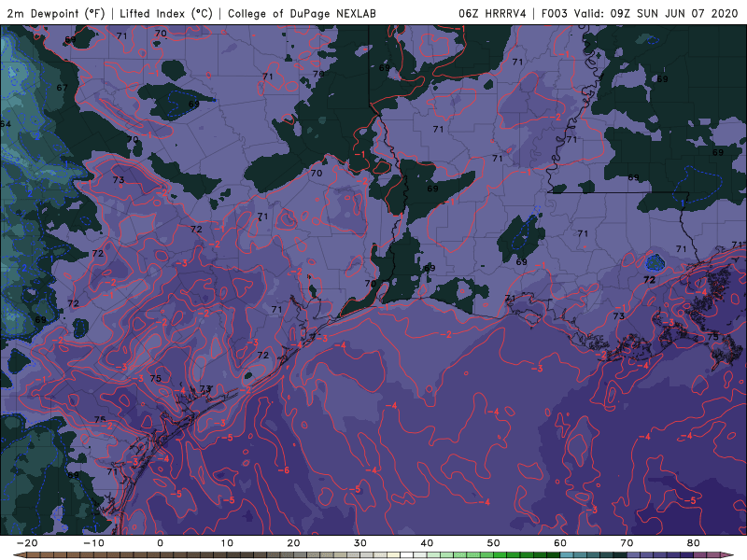747x560 pixels.
Task: Click the '64' dewpoint value on the map
Action: tap(6, 124)
